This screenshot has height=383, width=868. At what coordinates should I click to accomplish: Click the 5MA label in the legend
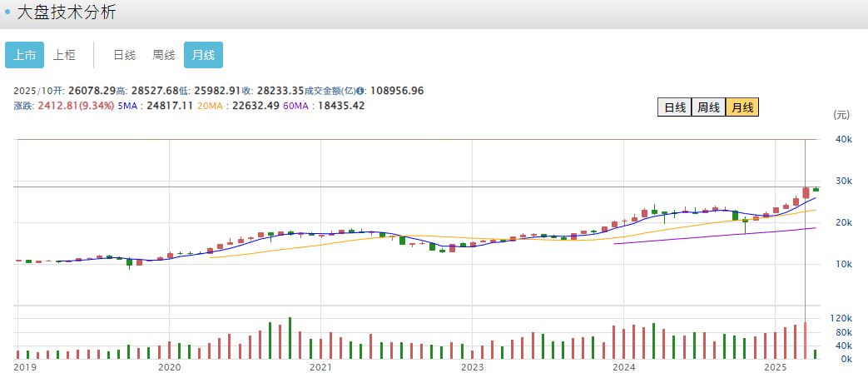click(128, 106)
